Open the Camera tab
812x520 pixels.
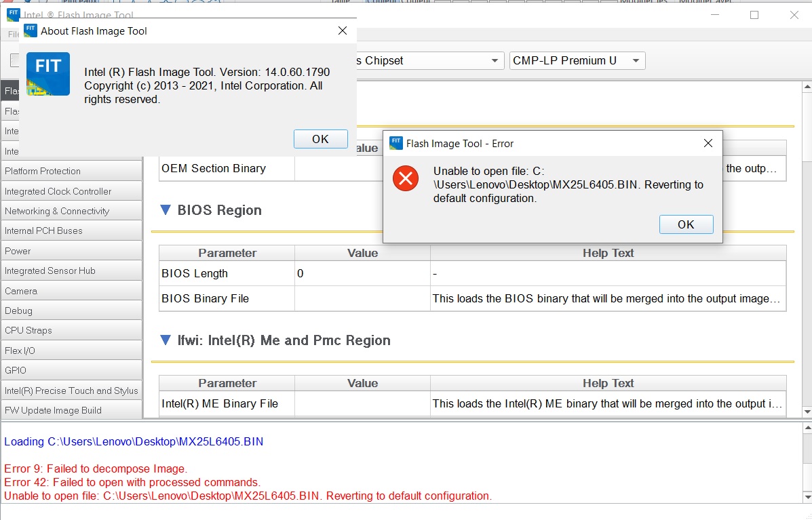[71, 290]
